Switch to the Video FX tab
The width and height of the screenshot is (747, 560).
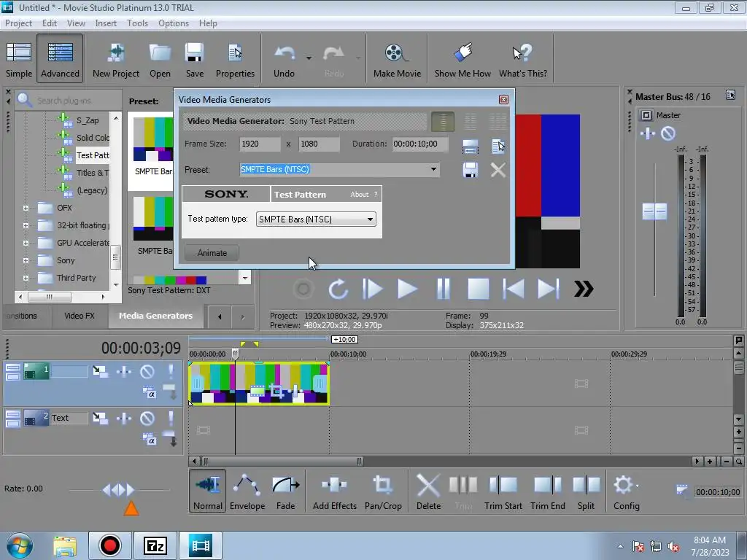point(79,316)
